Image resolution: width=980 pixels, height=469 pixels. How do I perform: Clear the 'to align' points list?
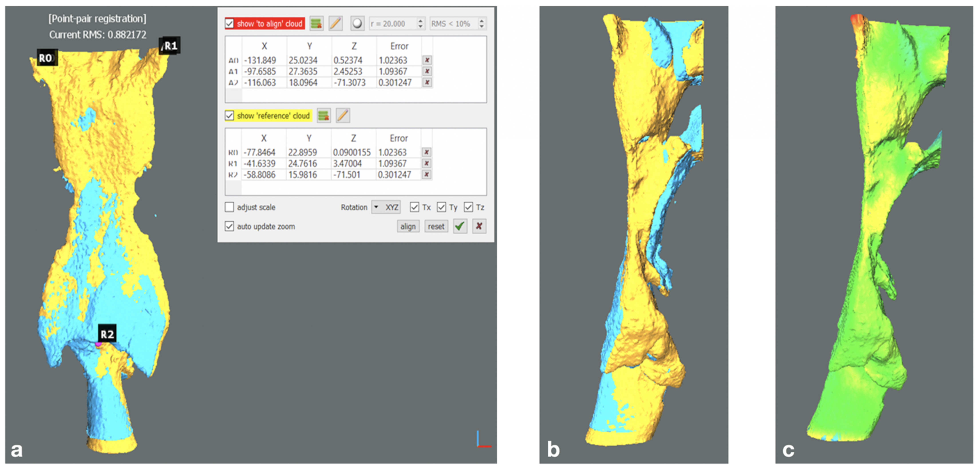[x=316, y=24]
